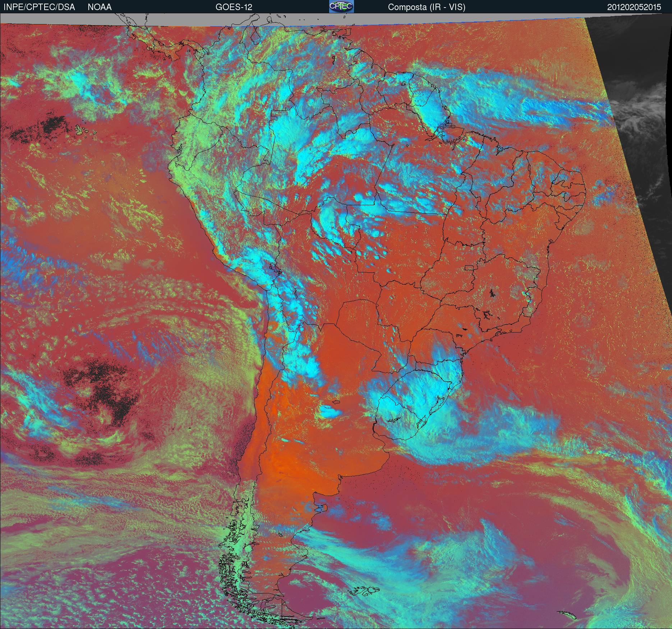Click the INPE/CPTEC/DSA header label
Screen dimensions: 672x629
coord(39,7)
